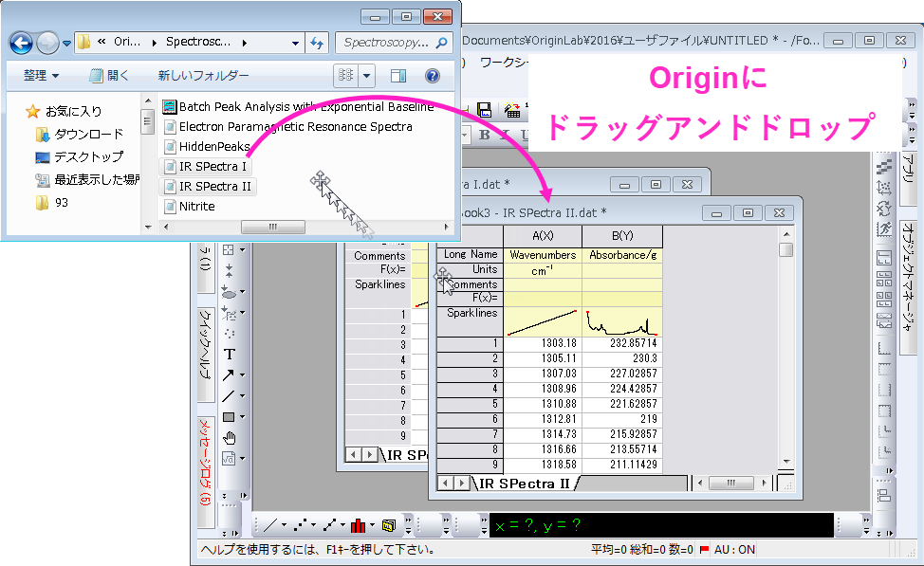Expand the Explorer view options dropdown arrow
Viewport: 924px width, 566px height.
click(x=366, y=76)
